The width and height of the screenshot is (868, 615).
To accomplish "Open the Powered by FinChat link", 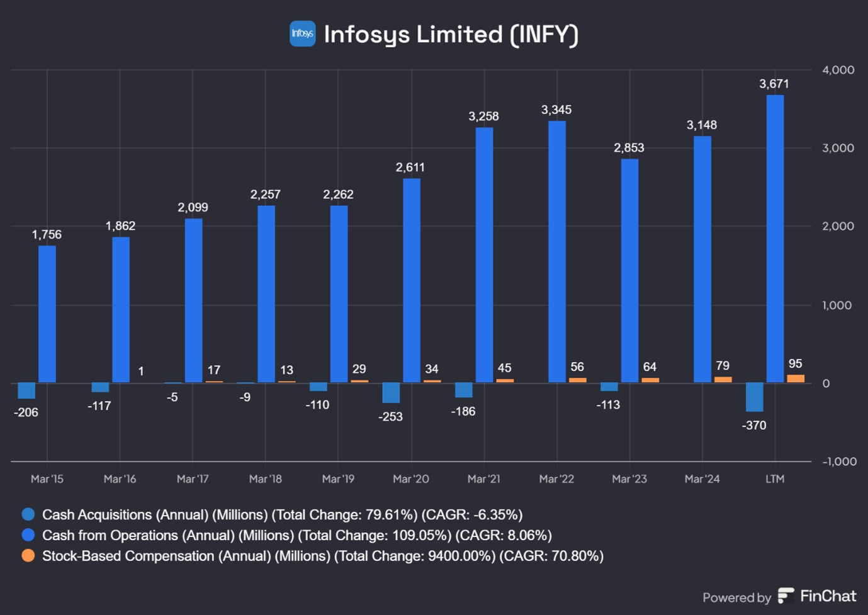I will [779, 596].
